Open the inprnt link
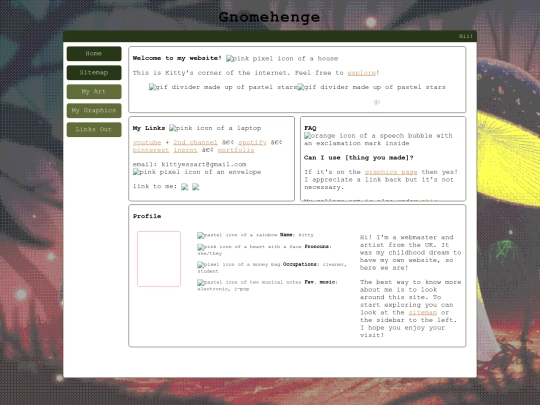This screenshot has height=405, width=540. pyautogui.click(x=185, y=150)
